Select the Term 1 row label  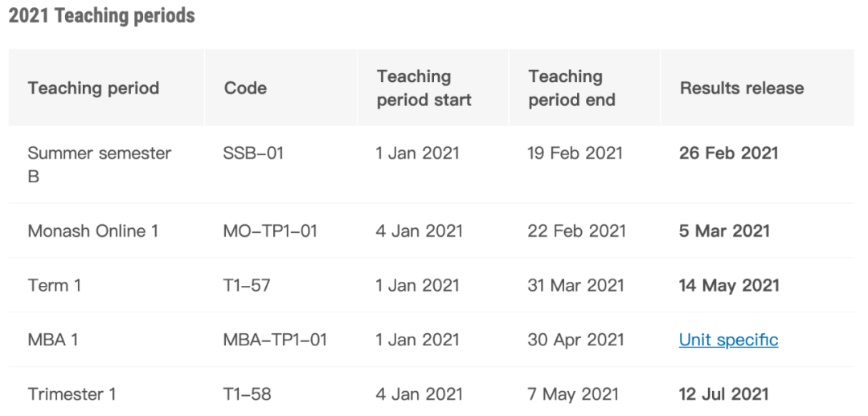tap(55, 285)
